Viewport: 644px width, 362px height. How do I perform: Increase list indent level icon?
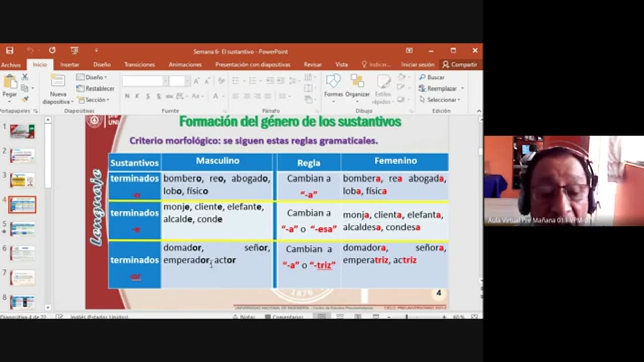[x=280, y=81]
